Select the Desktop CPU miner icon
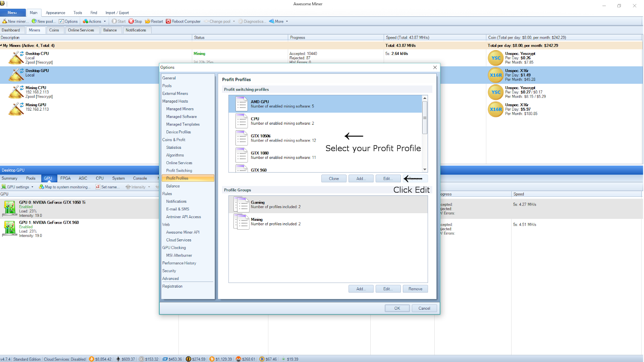 click(16, 58)
